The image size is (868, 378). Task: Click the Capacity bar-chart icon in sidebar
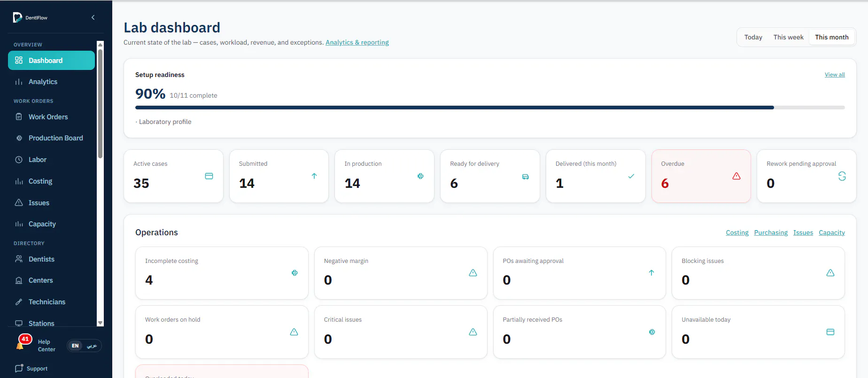coord(19,224)
